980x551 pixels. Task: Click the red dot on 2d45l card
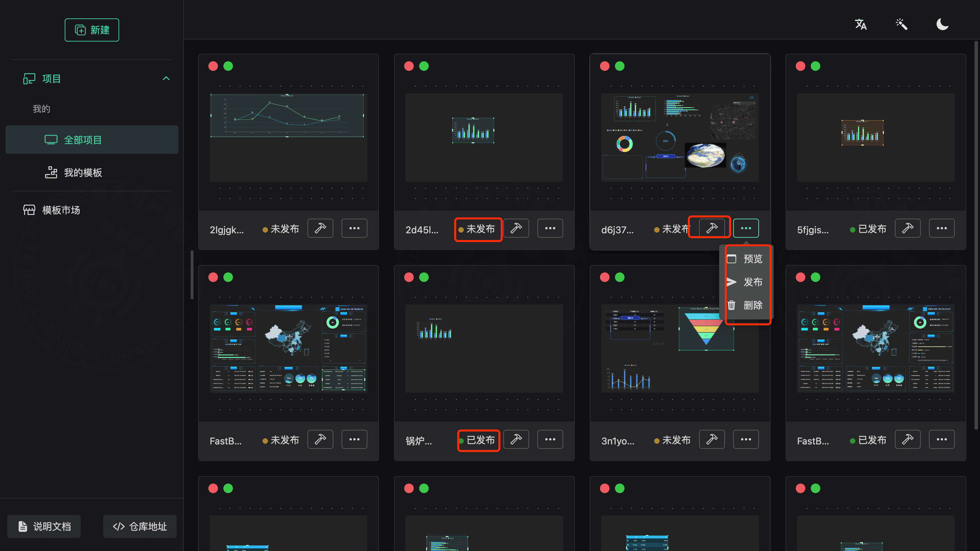(409, 66)
